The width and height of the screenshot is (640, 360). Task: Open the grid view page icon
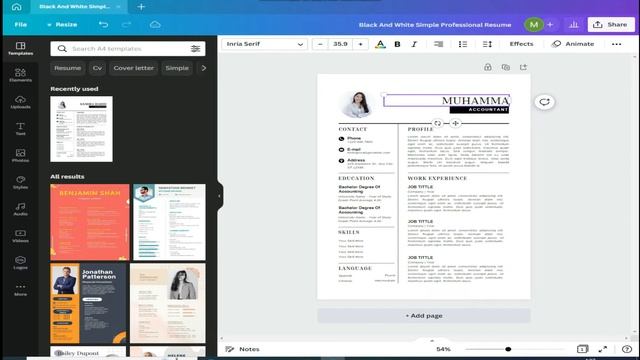point(582,349)
